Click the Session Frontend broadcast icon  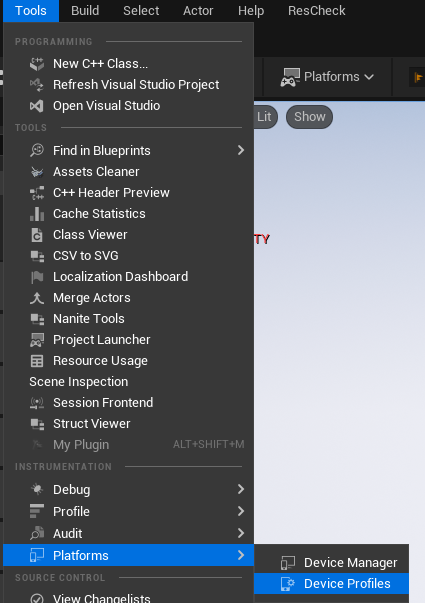point(37,403)
